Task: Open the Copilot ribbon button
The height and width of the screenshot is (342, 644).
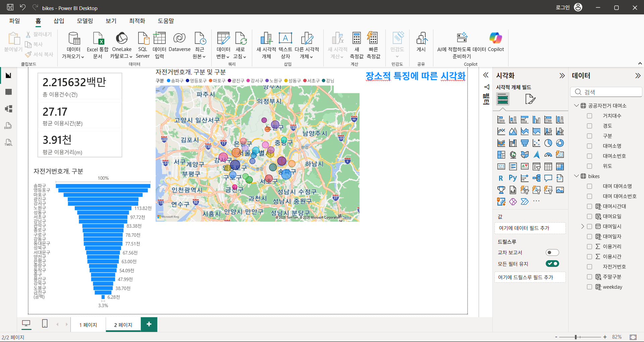Action: (495, 43)
